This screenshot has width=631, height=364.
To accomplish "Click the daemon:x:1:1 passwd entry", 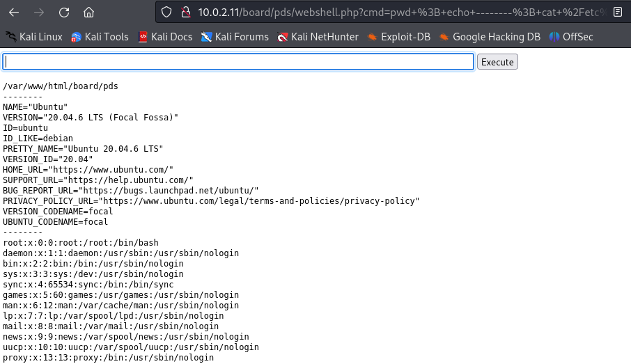I will tap(120, 253).
